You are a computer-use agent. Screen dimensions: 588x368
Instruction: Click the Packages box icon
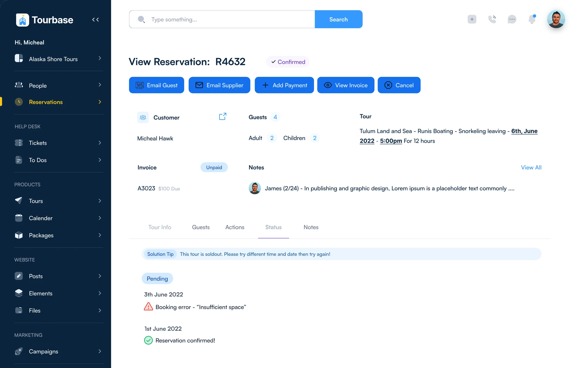tap(19, 235)
